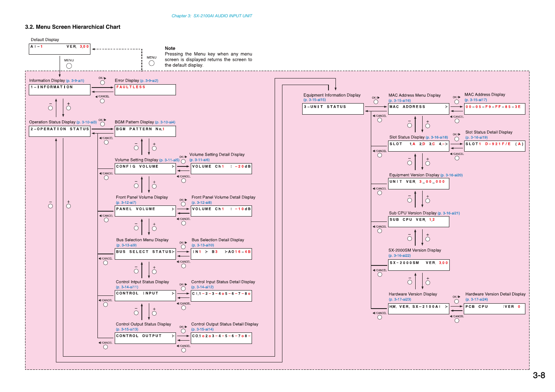This screenshot has width=555, height=392.
Task: Jump to p. 3-16-ai20 Equipment Version reference
Action: (x=451, y=175)
